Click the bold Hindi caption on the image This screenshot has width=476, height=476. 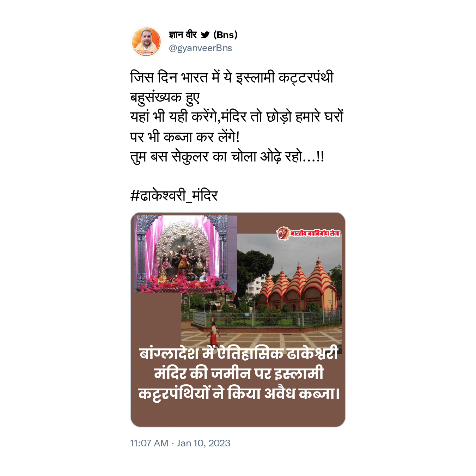pyautogui.click(x=239, y=374)
